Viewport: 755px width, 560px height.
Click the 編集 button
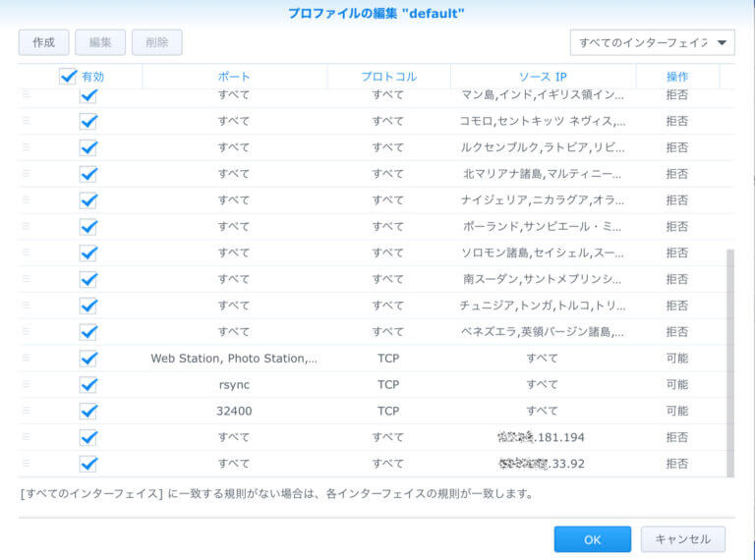coord(100,42)
